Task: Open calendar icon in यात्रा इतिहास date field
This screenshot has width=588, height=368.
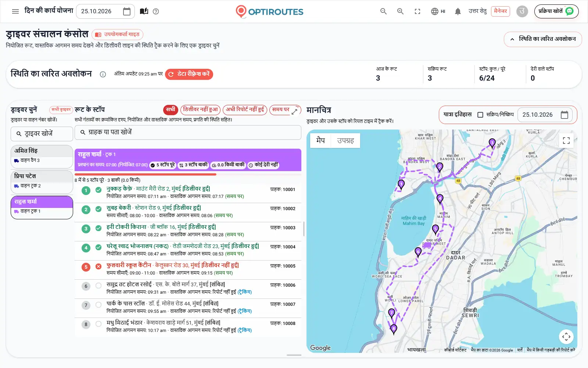Action: tap(564, 115)
